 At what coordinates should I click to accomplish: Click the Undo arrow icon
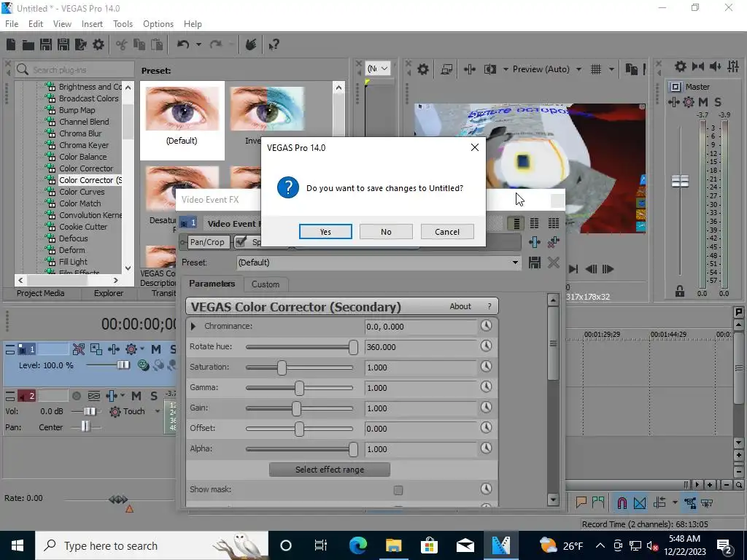point(183,44)
